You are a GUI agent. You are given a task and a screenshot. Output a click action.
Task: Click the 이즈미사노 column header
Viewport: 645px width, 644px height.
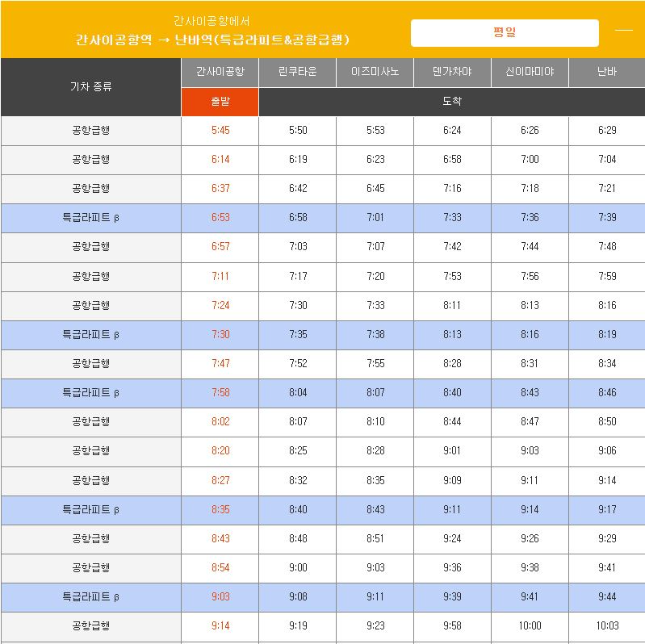coord(375,73)
